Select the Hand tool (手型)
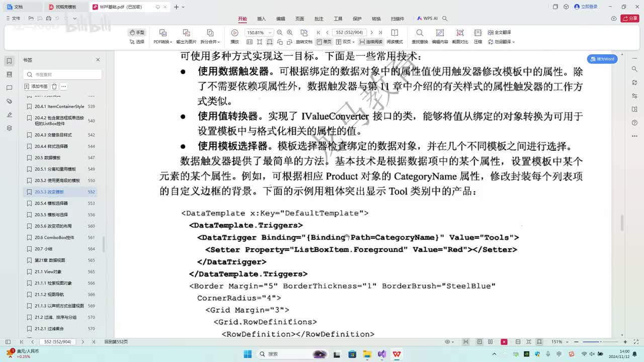 coord(137,32)
